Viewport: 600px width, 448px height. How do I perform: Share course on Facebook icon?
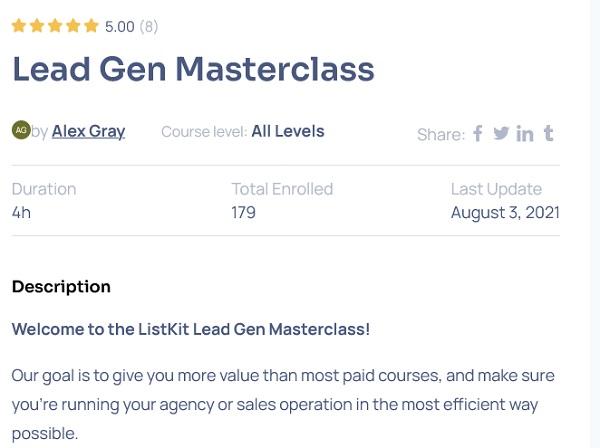[478, 133]
